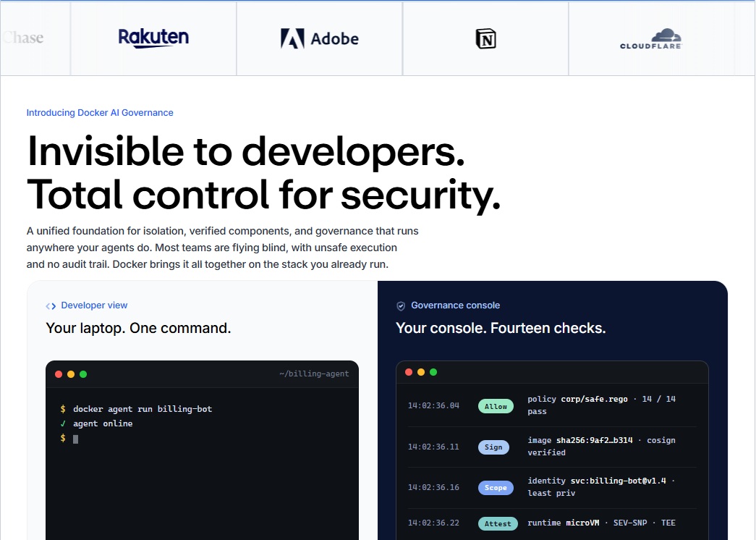Click the timestamp 14:02:36.22
This screenshot has width=756, height=540.
tap(433, 523)
